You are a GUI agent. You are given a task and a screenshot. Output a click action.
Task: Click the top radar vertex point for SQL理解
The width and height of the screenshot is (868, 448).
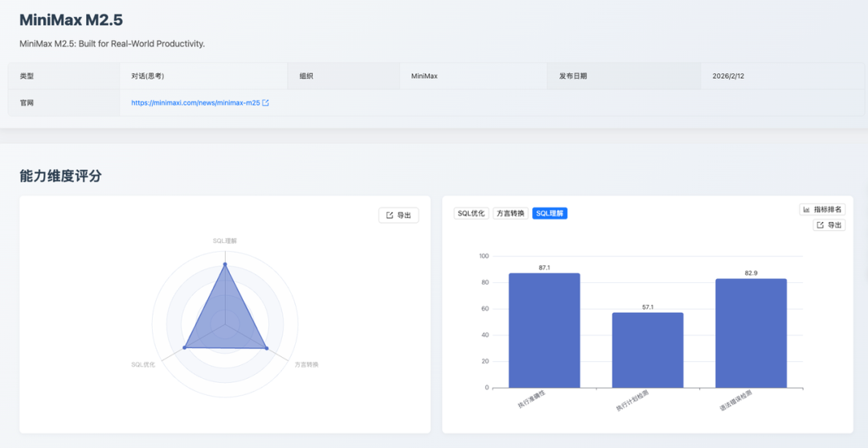(x=225, y=264)
